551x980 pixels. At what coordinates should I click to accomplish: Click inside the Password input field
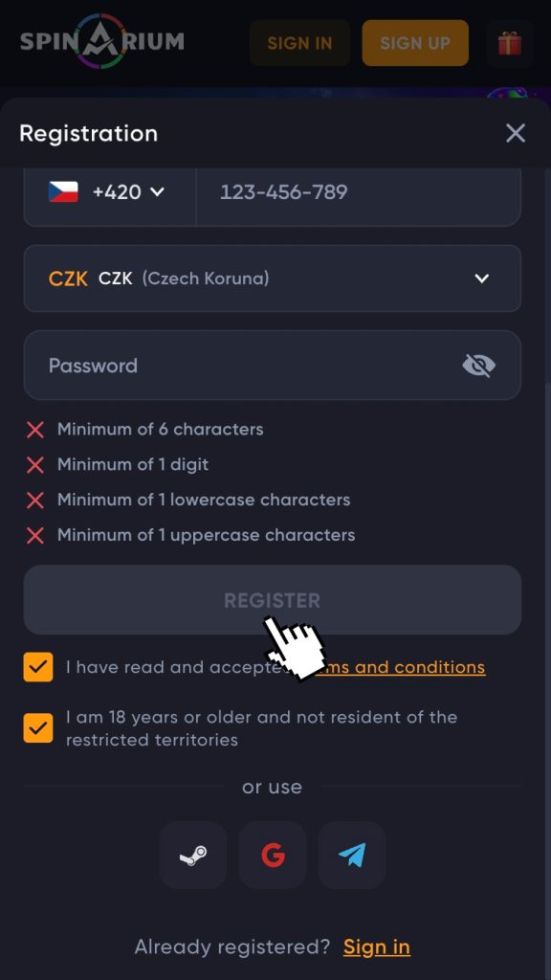(239, 365)
